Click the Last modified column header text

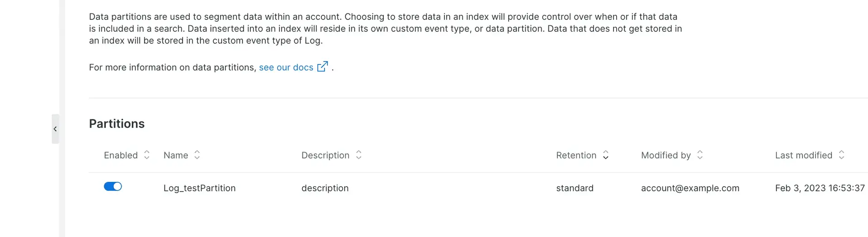pos(803,155)
